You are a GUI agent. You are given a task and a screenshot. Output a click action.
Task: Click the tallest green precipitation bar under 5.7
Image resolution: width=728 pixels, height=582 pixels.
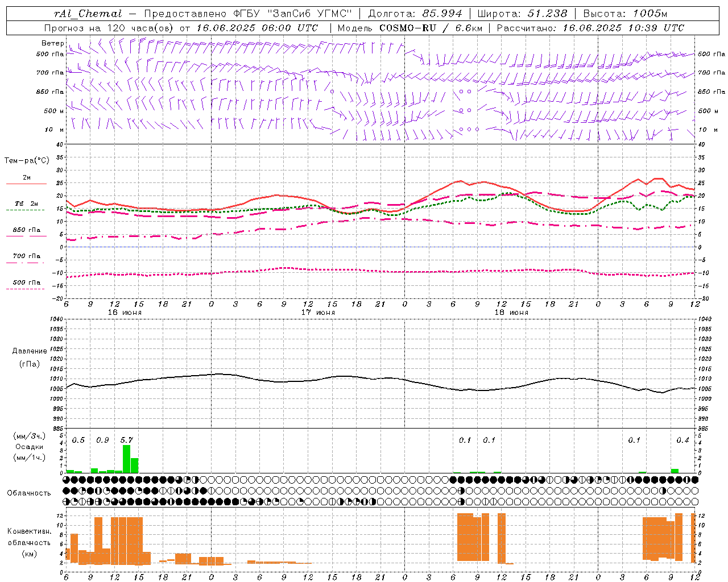pos(126,459)
